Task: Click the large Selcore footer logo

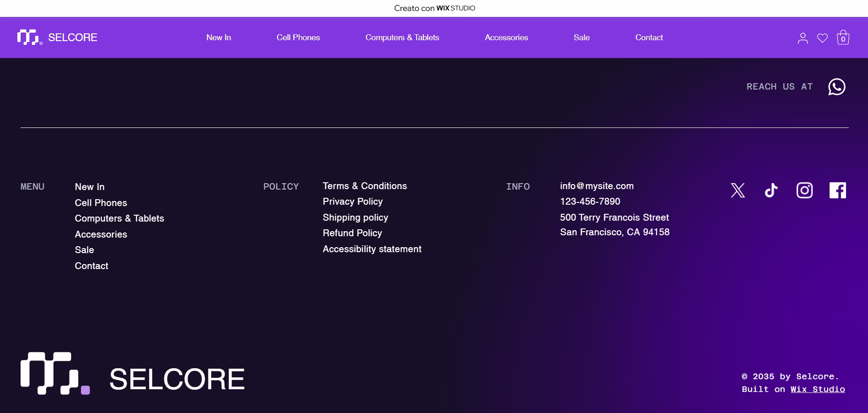Action: pos(133,374)
